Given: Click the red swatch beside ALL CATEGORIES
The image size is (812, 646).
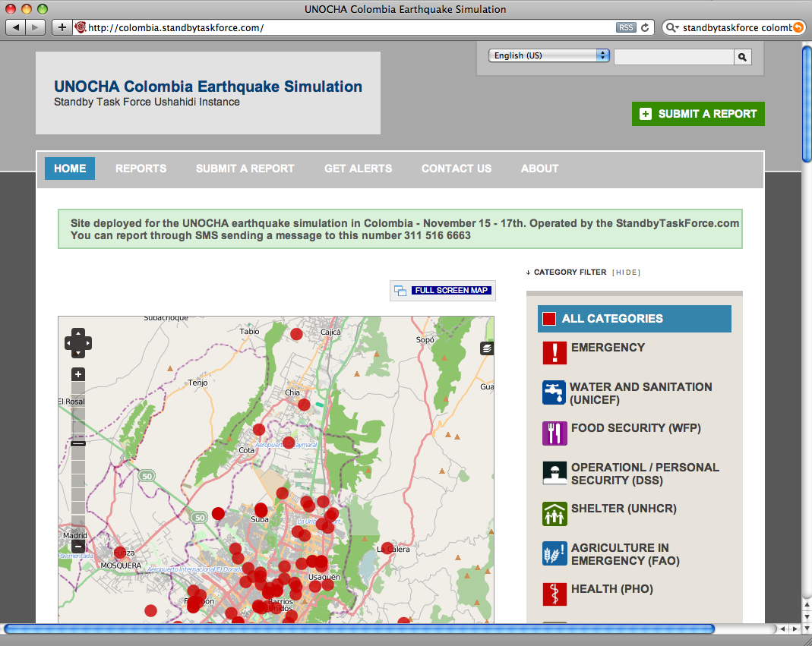Looking at the screenshot, I should [549, 319].
